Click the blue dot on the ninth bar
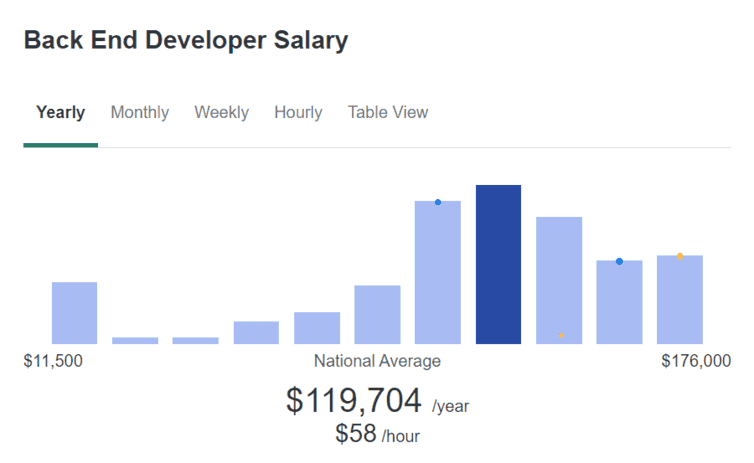This screenshot has height=463, width=754. coord(619,261)
